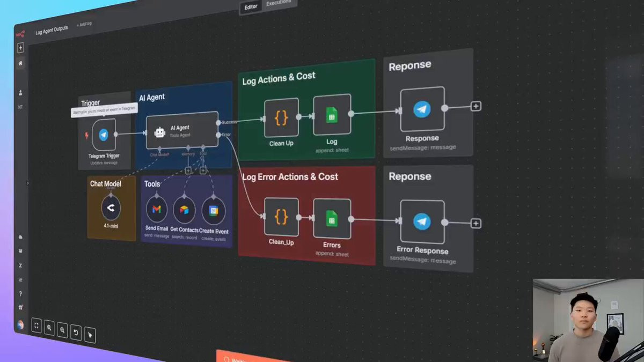Click the plus icon at the sidebar top
Screen dimensions: 644x362
coord(21,48)
